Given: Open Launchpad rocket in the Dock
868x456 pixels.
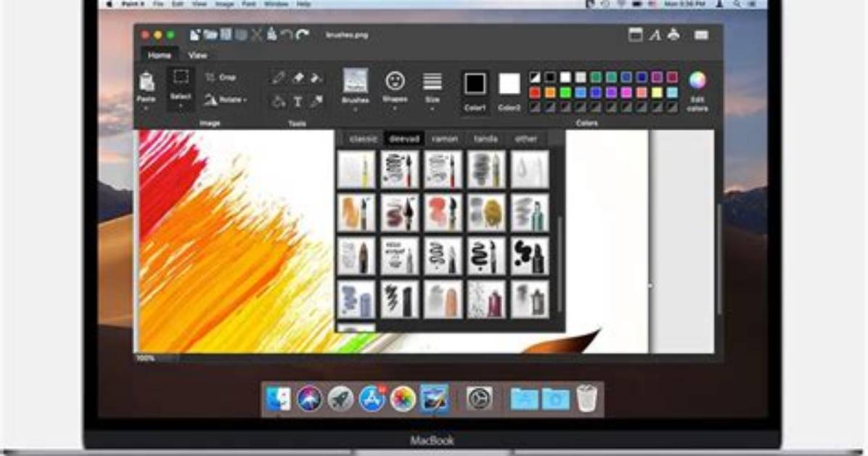Looking at the screenshot, I should [x=340, y=399].
